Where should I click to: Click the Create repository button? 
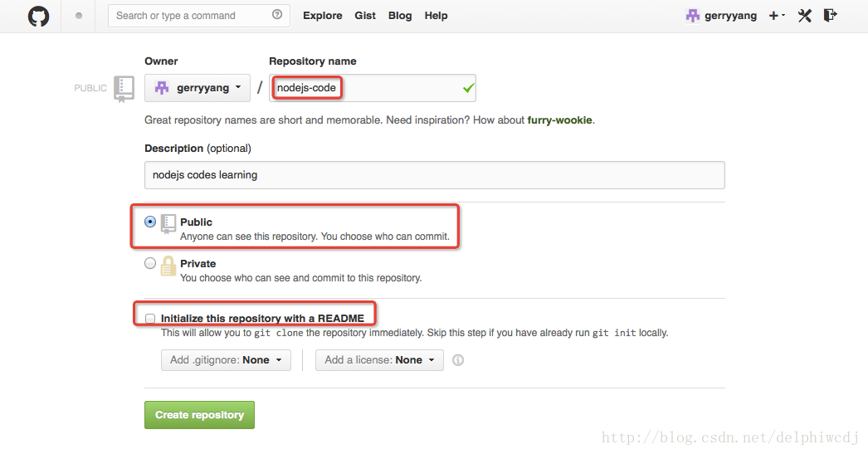pos(199,415)
